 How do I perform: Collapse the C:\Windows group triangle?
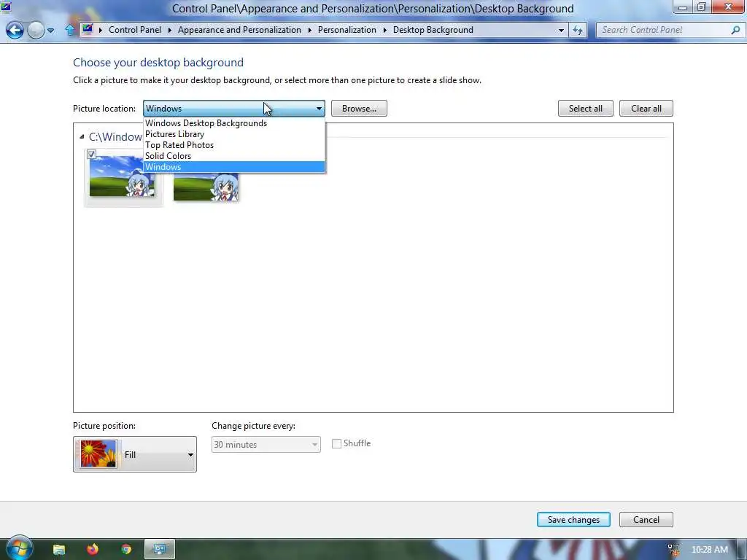coord(82,137)
